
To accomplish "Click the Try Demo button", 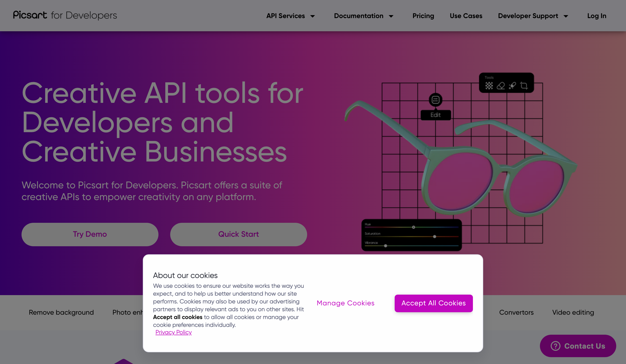I will (90, 234).
